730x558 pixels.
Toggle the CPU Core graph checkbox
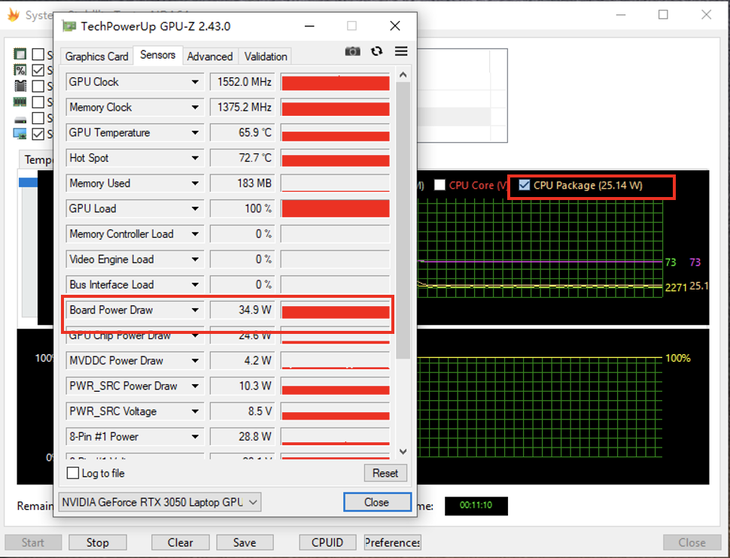[x=439, y=185]
